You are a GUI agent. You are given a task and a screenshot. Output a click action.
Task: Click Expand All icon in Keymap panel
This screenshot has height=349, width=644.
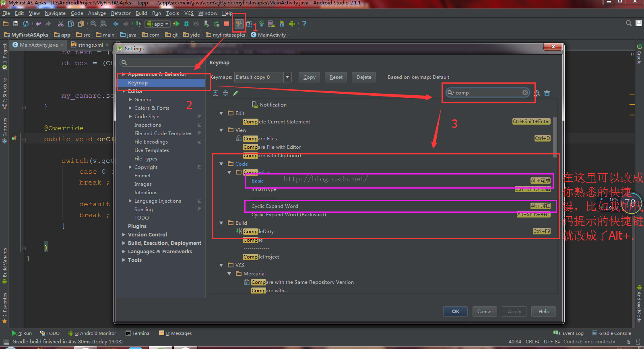[215, 93]
